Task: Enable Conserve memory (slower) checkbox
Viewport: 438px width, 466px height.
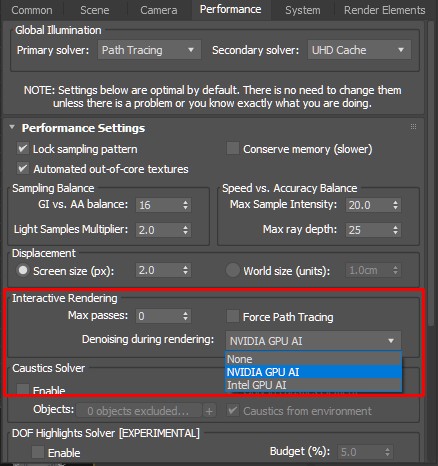Action: pos(233,149)
